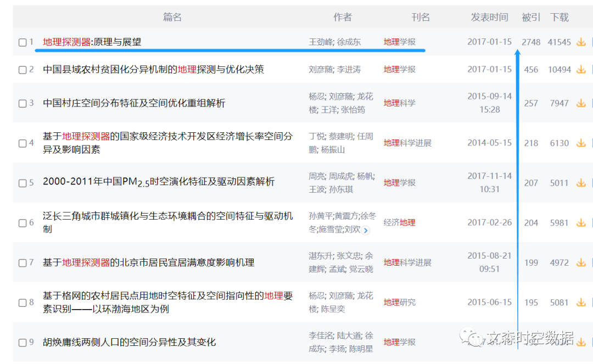Viewport: 593px width, 364px height.
Task: Sort results by the 发表时间 column
Action: point(489,17)
